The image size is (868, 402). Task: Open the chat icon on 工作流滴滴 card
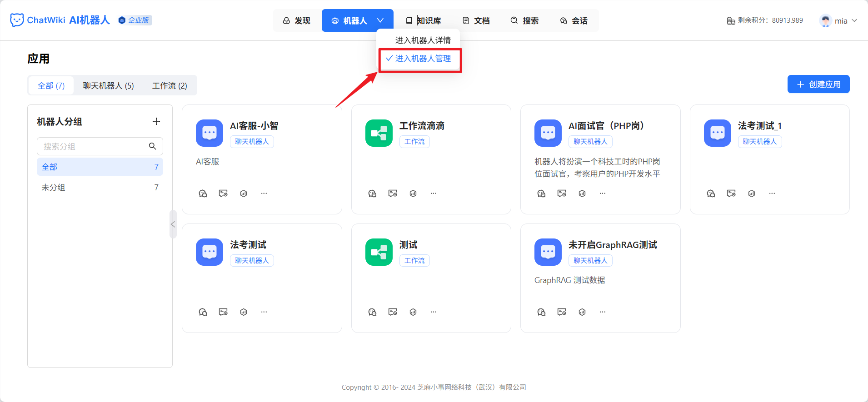point(372,194)
